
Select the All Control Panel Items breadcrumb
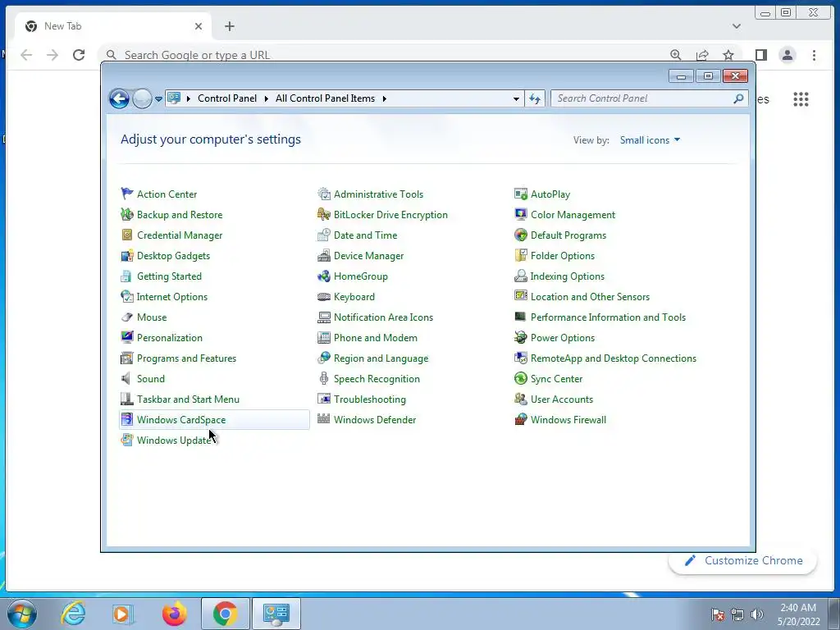click(x=325, y=98)
